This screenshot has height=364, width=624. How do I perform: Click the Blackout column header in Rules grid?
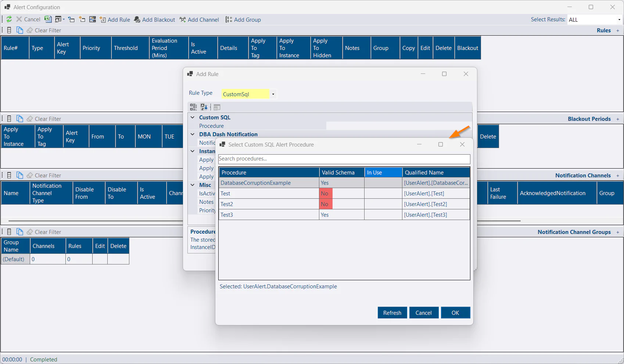click(468, 48)
